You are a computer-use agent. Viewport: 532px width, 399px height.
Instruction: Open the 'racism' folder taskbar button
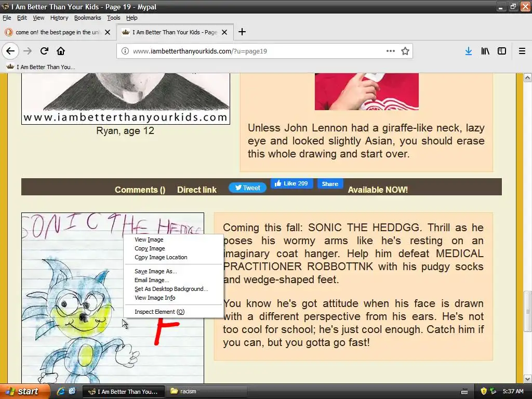coord(207,392)
